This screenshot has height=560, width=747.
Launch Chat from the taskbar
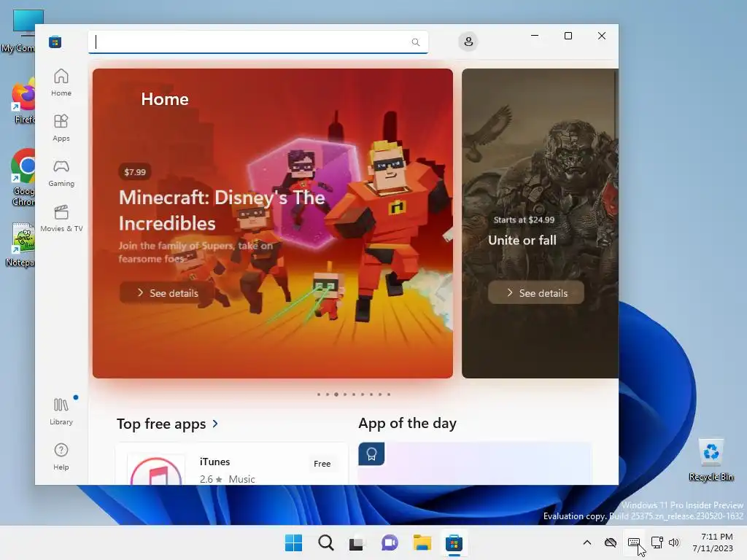(390, 542)
